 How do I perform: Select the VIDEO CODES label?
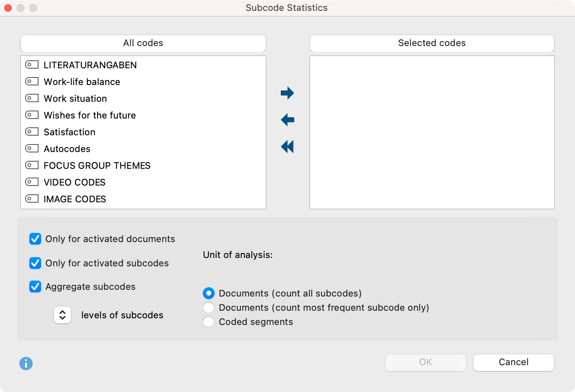pos(75,182)
